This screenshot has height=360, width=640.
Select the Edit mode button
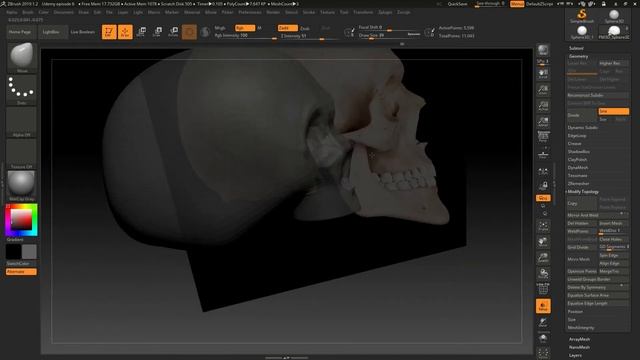click(x=109, y=32)
